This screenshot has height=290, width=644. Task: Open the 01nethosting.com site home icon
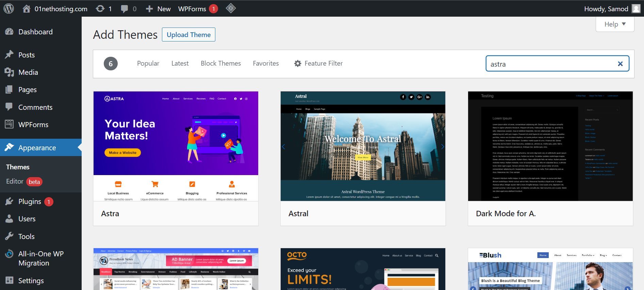[27, 8]
